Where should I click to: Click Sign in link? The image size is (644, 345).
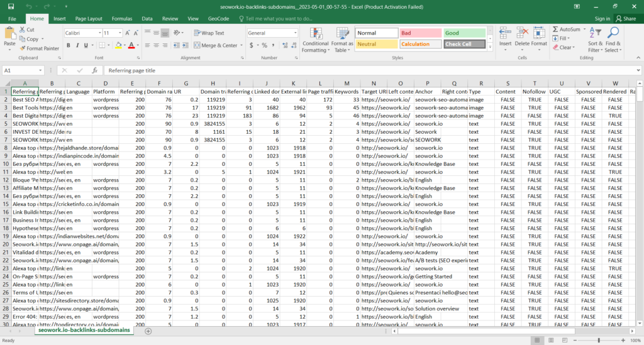click(602, 19)
